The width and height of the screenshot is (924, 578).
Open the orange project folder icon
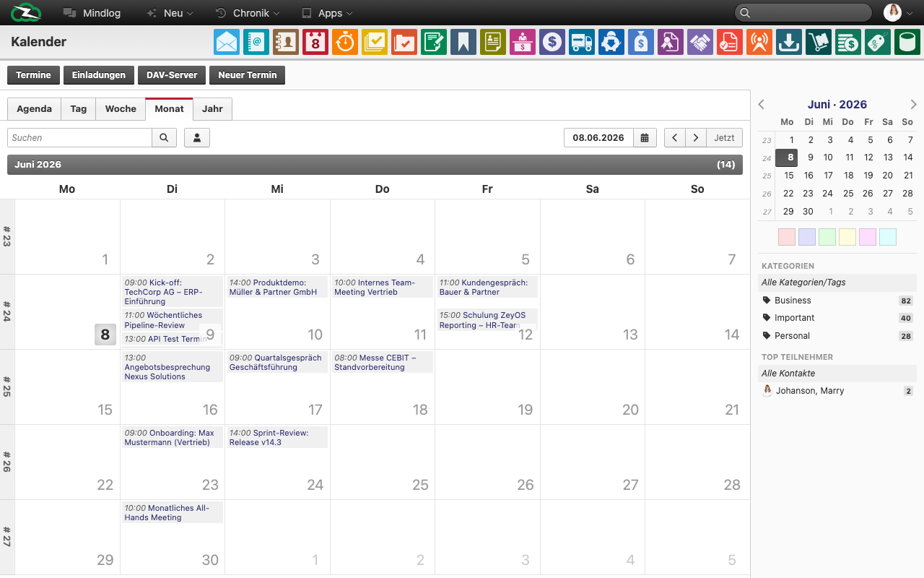(404, 42)
